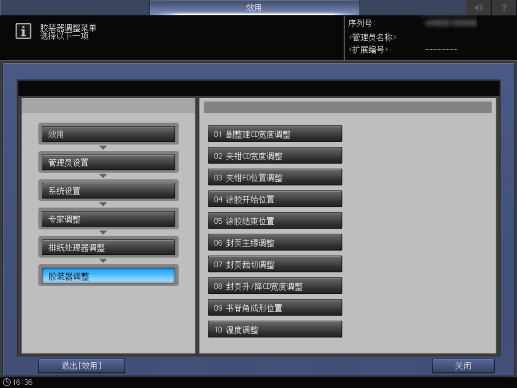Open 排纸处理器调整 menu level
The height and width of the screenshot is (388, 517).
(x=108, y=247)
